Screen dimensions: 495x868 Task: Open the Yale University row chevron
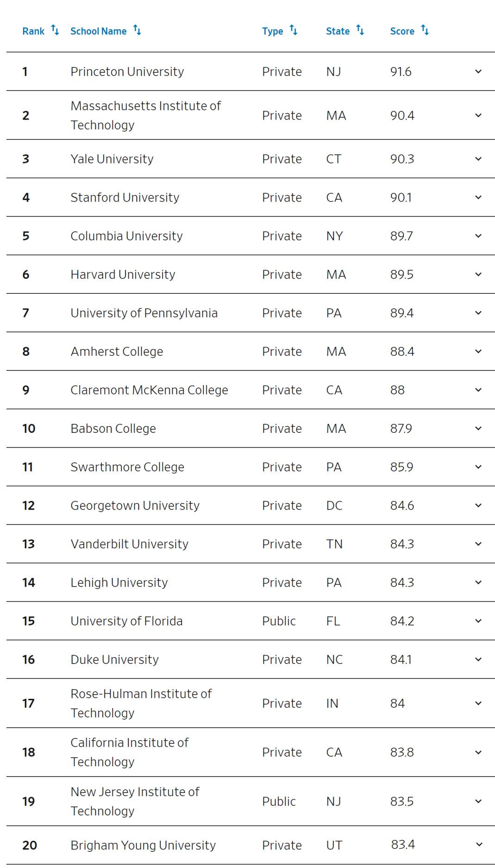tap(478, 159)
